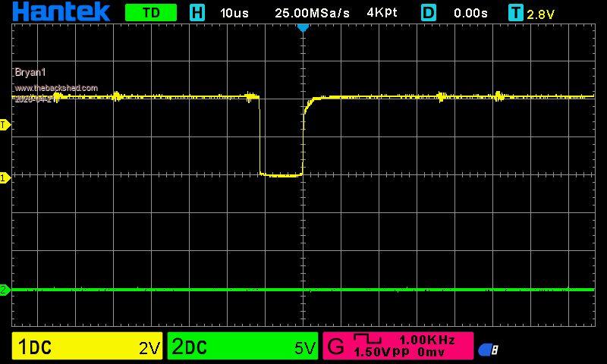Open the 4Kpt memory depth setting

click(381, 13)
